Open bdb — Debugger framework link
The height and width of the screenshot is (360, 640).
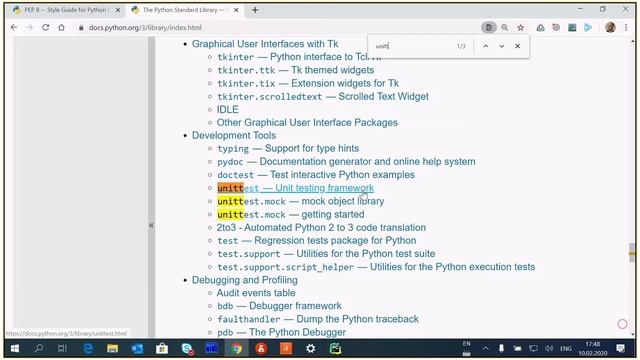(x=279, y=306)
